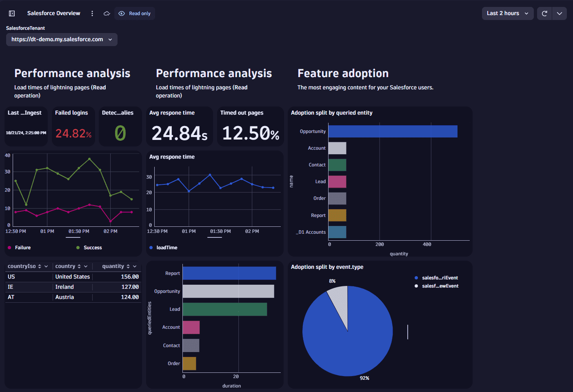Image resolution: width=573 pixels, height=392 pixels.
Task: Toggle the loadTime series legend item
Action: tap(163, 248)
